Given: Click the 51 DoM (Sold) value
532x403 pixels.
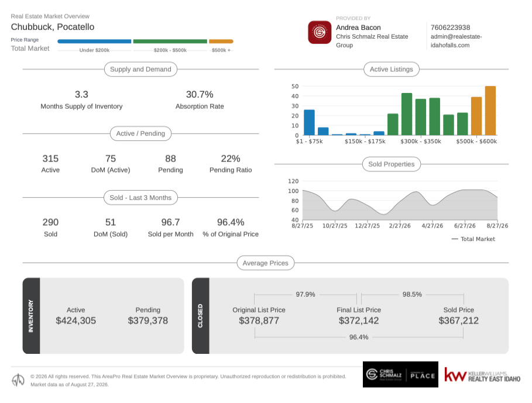Looking at the screenshot, I should 111,222.
